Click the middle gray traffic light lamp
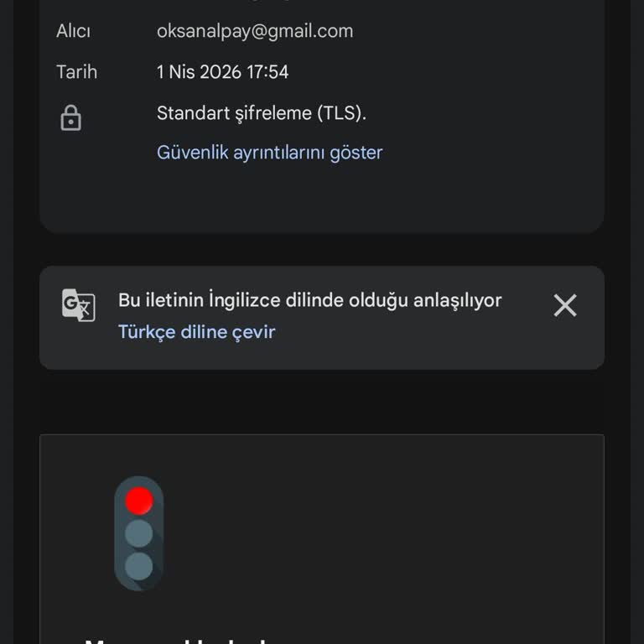This screenshot has height=644, width=644. (x=139, y=533)
